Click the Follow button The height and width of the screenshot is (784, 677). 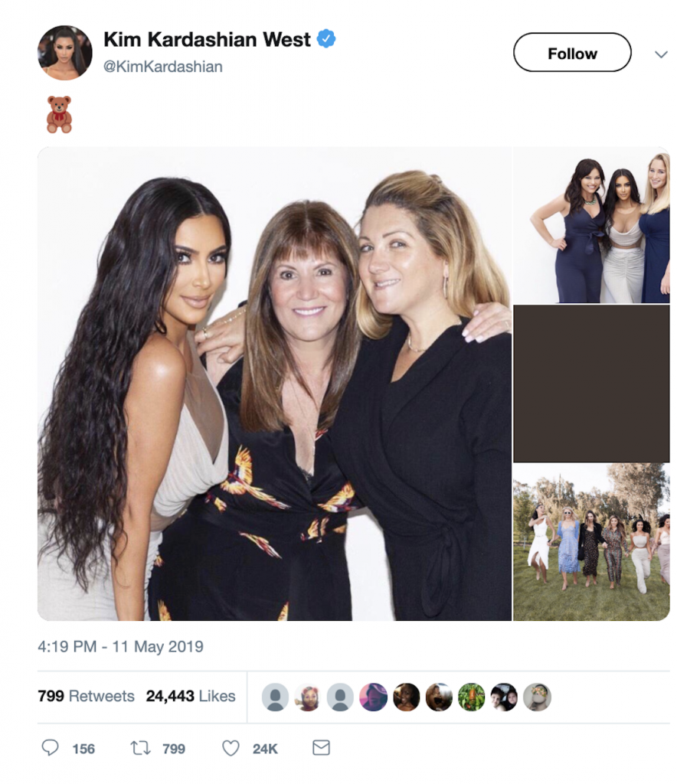coord(571,53)
